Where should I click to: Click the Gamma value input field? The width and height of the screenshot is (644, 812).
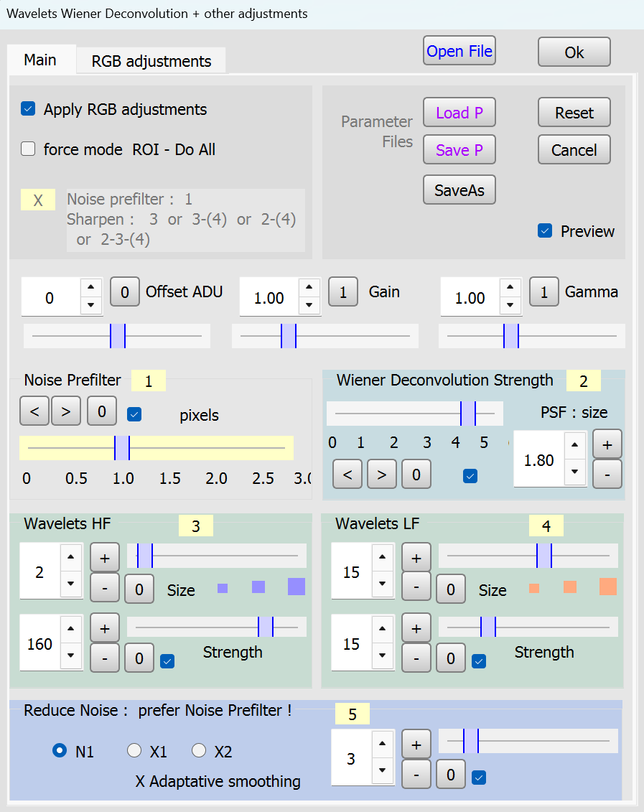[x=470, y=298]
